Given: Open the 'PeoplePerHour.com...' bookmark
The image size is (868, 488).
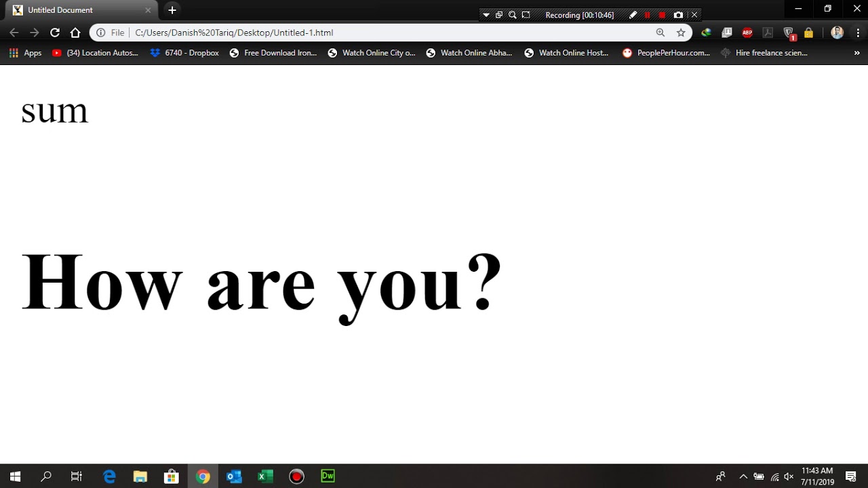Looking at the screenshot, I should pos(666,52).
